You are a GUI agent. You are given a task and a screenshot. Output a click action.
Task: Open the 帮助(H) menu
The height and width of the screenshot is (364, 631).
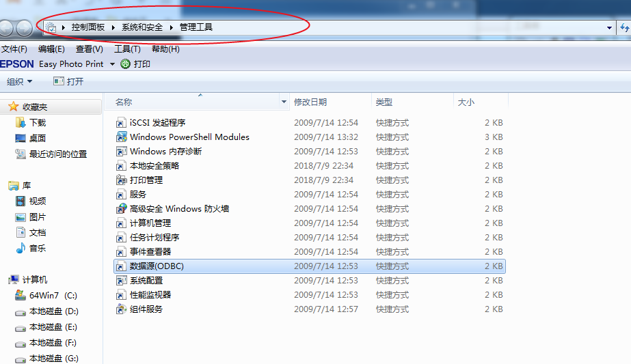coord(165,49)
